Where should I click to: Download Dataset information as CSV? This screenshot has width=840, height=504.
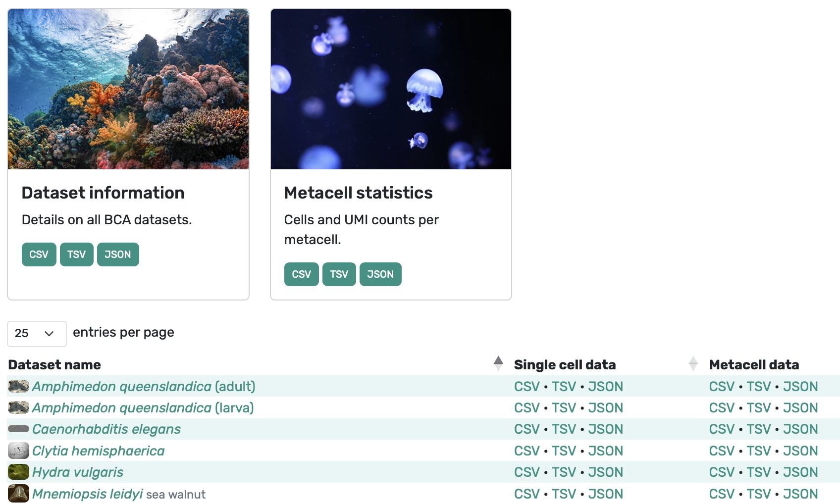39,254
